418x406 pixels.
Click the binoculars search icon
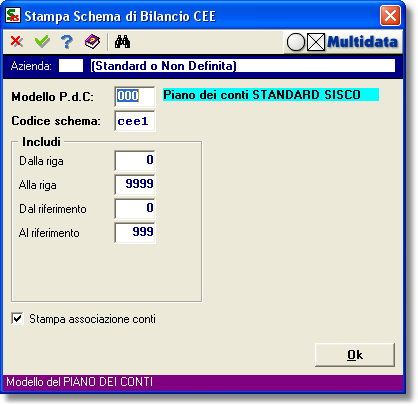click(122, 42)
